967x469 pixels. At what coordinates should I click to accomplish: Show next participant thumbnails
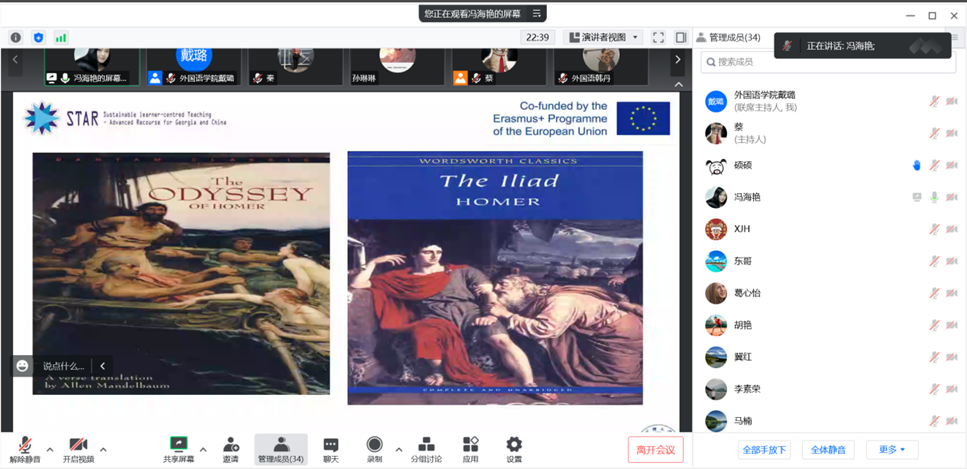pyautogui.click(x=678, y=60)
